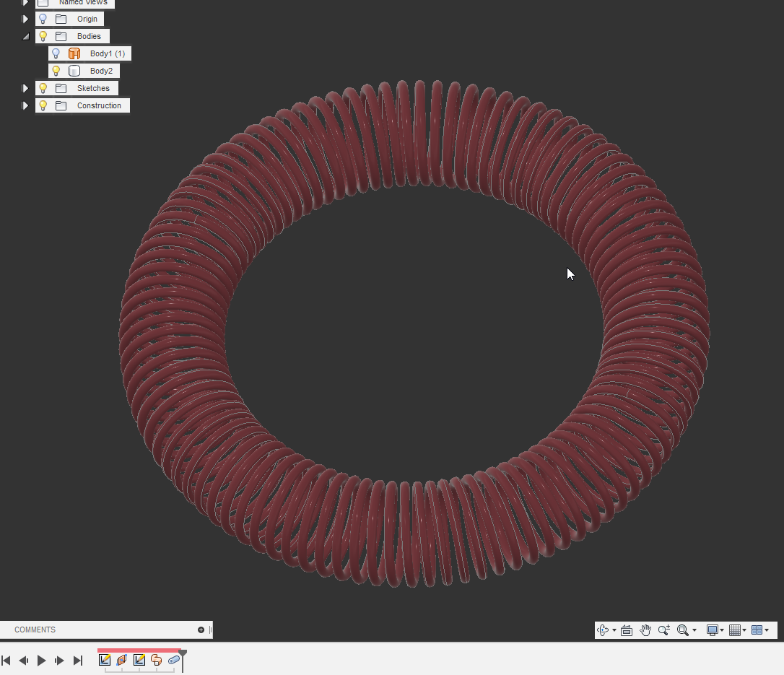The width and height of the screenshot is (784, 675).
Task: Hide Body1 using its lightbulb toggle
Action: pos(55,53)
